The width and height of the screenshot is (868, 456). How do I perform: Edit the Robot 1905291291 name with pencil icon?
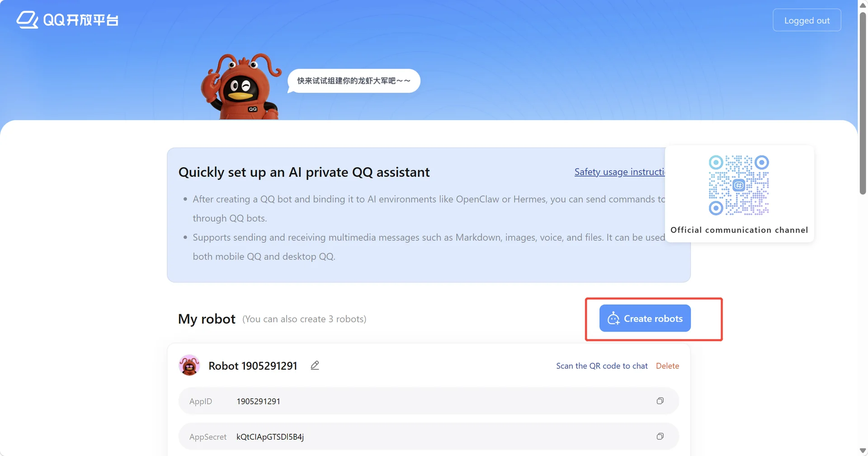click(315, 366)
